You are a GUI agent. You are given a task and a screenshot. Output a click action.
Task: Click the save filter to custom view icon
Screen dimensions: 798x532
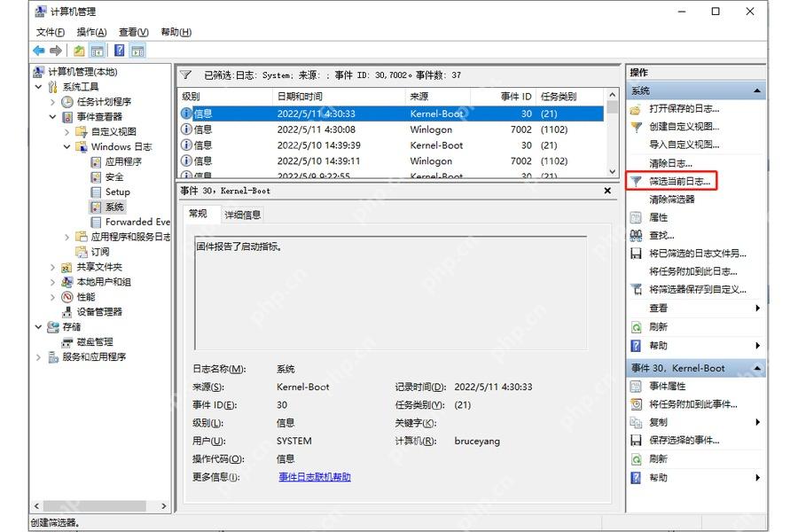(636, 289)
